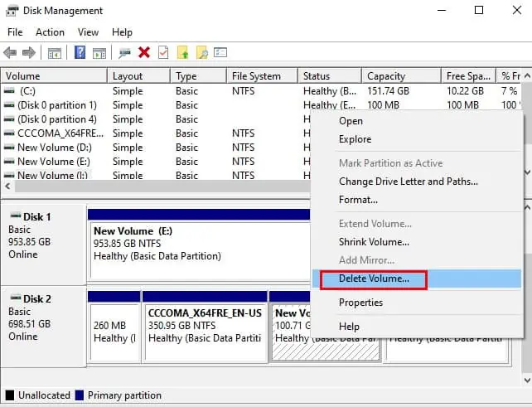Open the View menu
The image size is (532, 407).
88,32
